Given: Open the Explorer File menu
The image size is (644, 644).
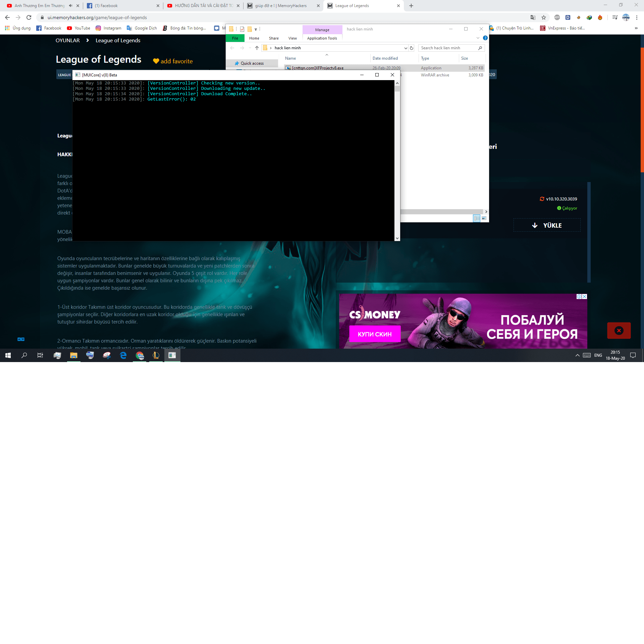Looking at the screenshot, I should (x=235, y=38).
